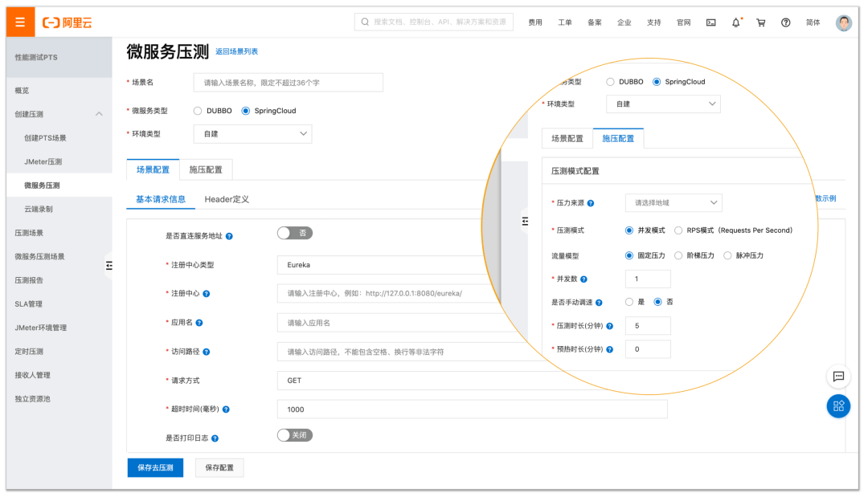Toggle the 是否打印日志 switch
This screenshot has height=497, width=868.
[294, 435]
